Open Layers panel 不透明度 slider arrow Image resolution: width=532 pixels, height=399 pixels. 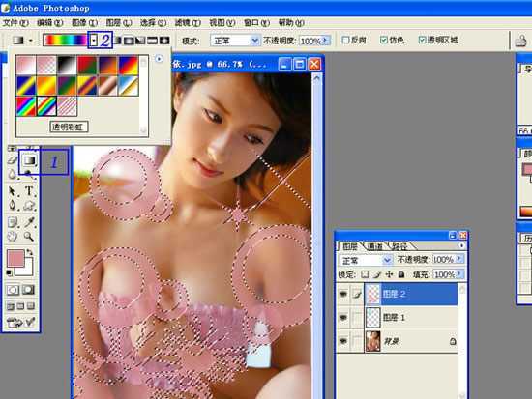click(459, 259)
